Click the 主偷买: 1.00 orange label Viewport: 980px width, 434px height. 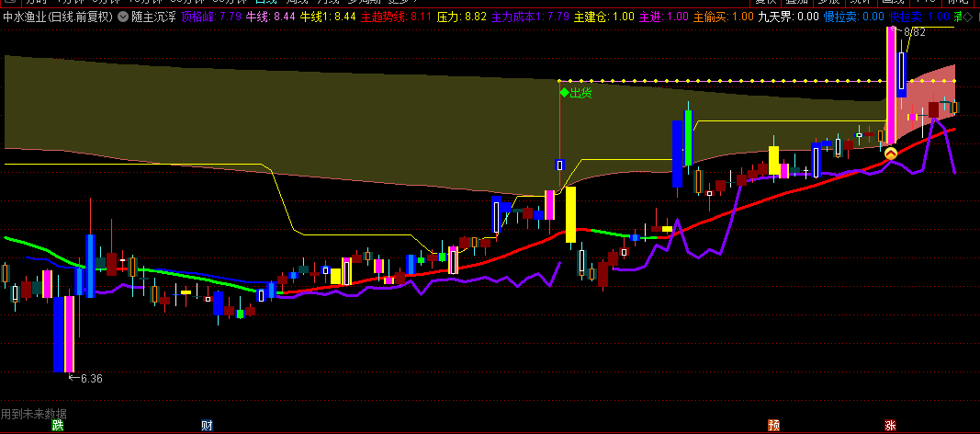pyautogui.click(x=723, y=17)
